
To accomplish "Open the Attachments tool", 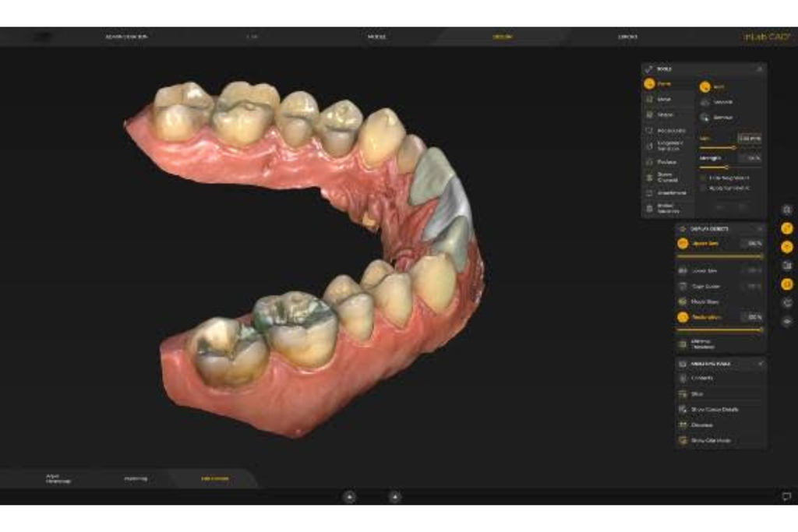I will (x=667, y=192).
